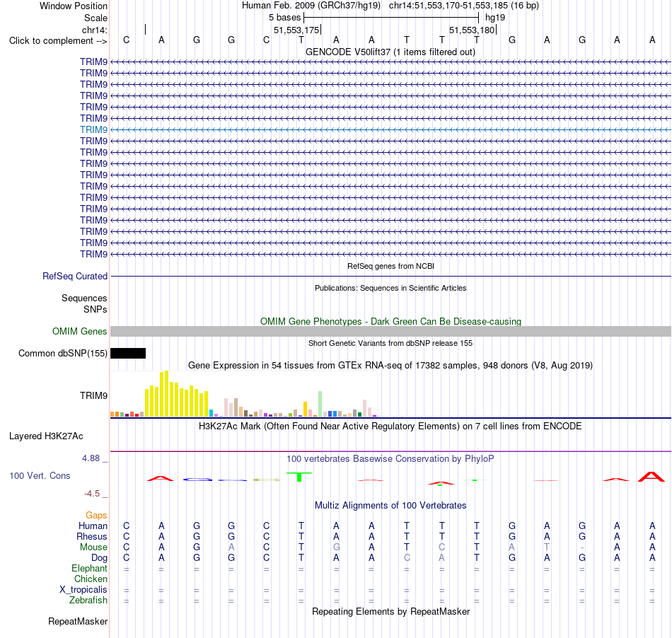Open "Short Genetic Variants from dbSNP release 155"
The image size is (672, 638).
[x=390, y=343]
